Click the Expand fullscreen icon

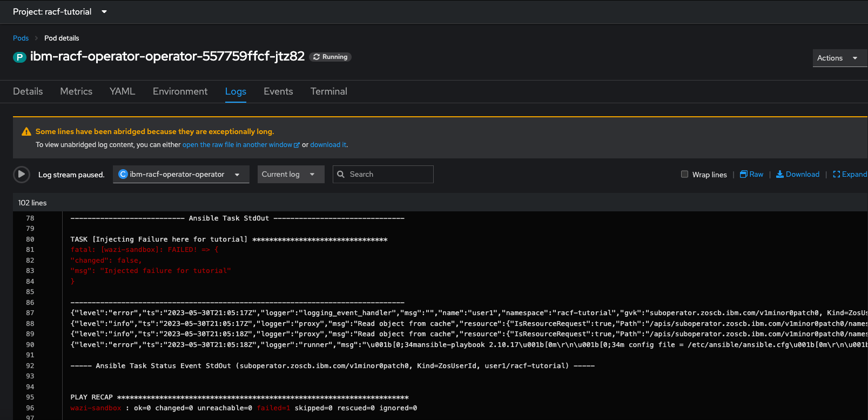tap(837, 174)
